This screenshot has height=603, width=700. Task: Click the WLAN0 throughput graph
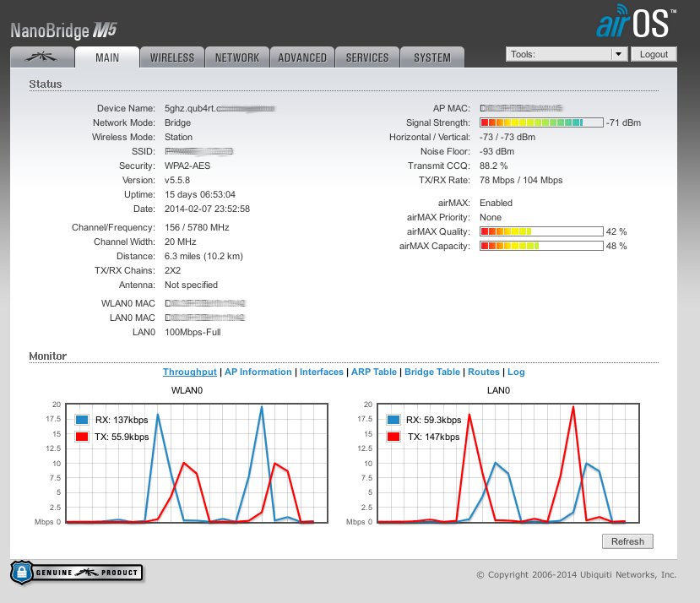coord(197,463)
